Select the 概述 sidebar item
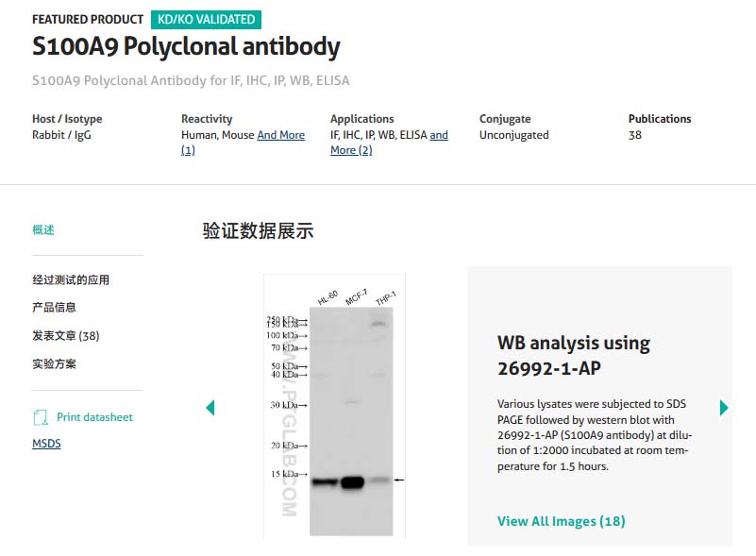This screenshot has width=756, height=556. tap(43, 229)
